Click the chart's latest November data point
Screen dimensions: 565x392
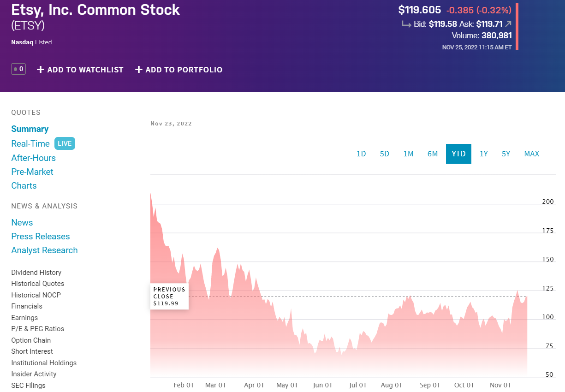coord(527,297)
